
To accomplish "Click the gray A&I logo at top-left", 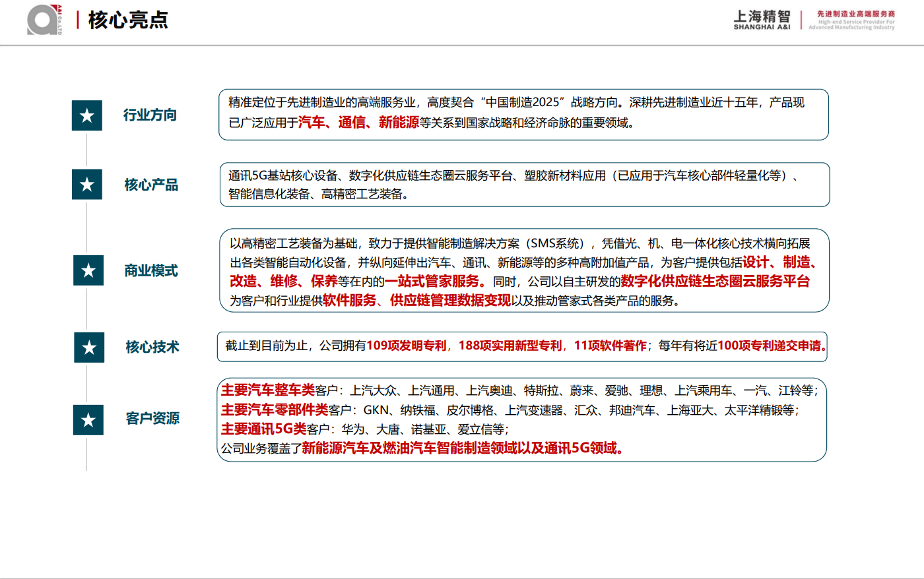I will pyautogui.click(x=44, y=20).
